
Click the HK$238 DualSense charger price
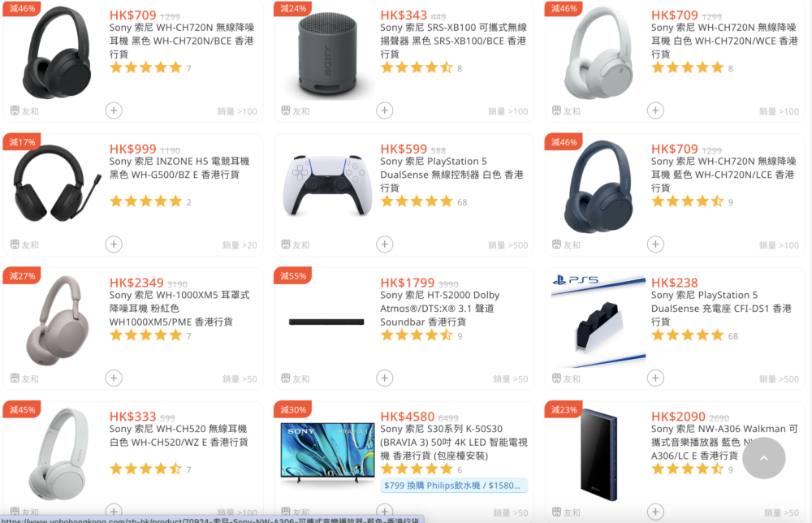(674, 283)
